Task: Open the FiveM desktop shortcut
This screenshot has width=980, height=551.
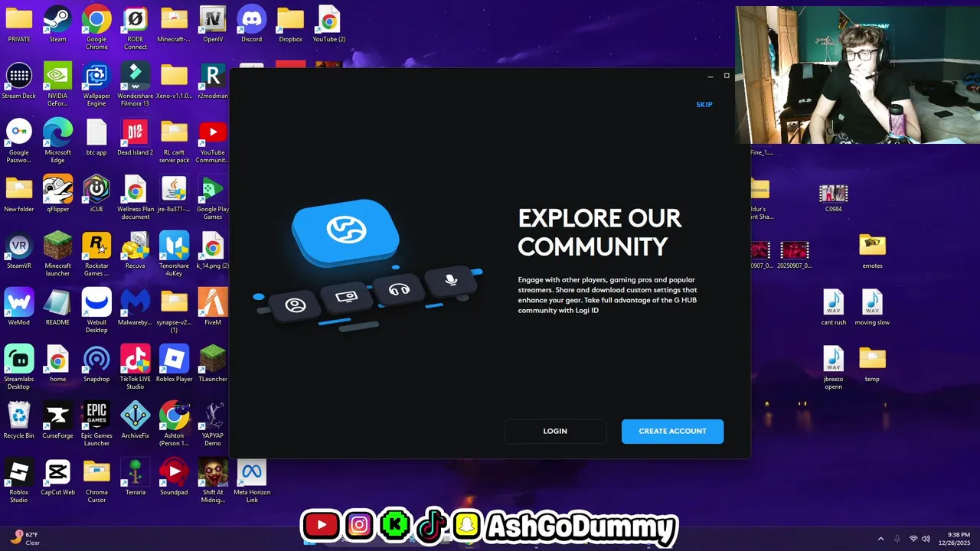Action: pyautogui.click(x=213, y=307)
